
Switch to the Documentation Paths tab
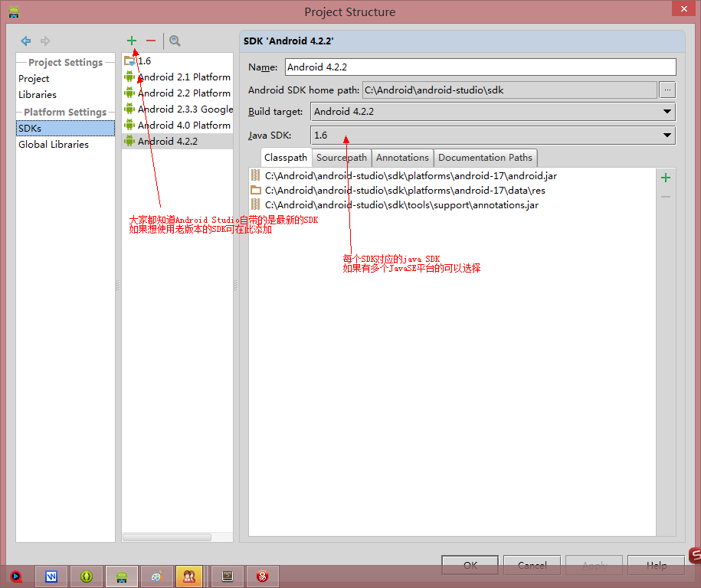click(485, 158)
